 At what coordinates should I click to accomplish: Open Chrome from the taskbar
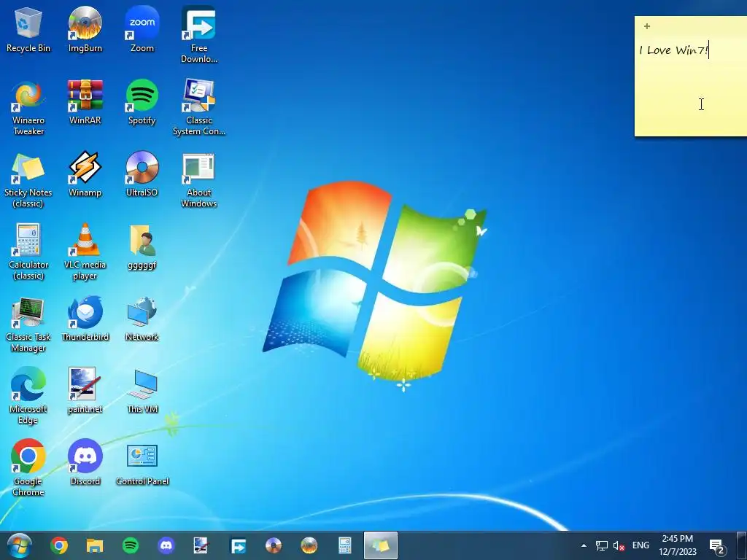click(59, 545)
